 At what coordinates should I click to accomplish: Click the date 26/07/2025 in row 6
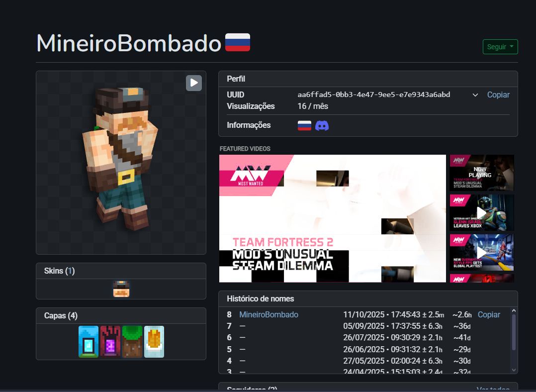364,338
